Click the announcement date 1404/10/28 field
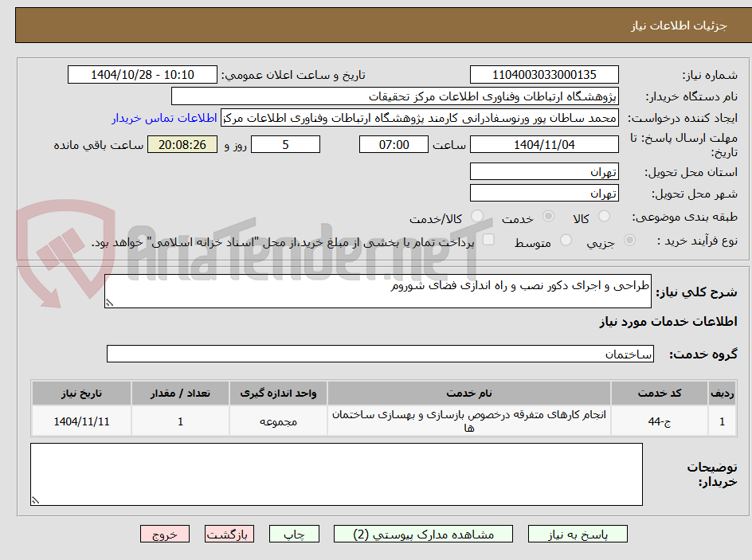The image size is (752, 560). click(143, 75)
